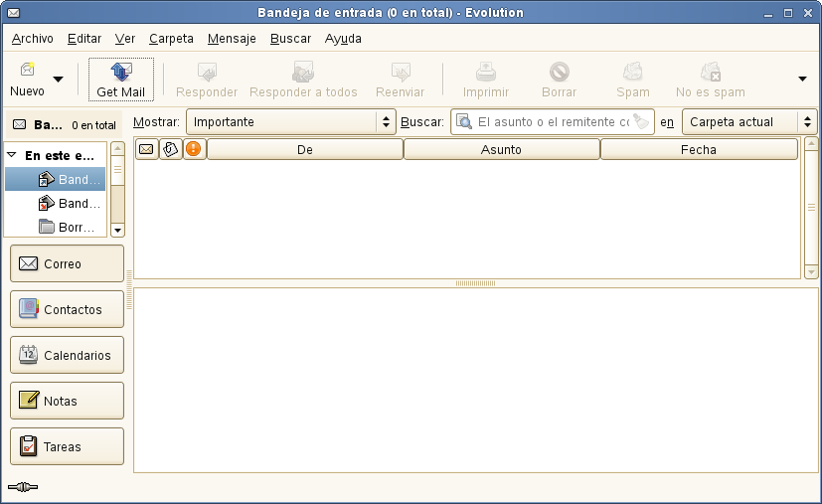Sort messages by the De column
The image size is (822, 504).
pos(305,149)
